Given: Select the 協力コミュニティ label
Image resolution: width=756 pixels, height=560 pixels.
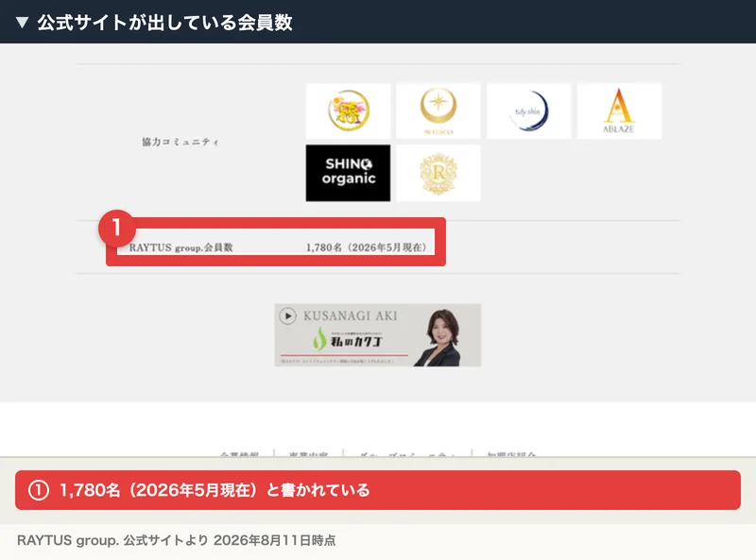Looking at the screenshot, I should tap(180, 142).
